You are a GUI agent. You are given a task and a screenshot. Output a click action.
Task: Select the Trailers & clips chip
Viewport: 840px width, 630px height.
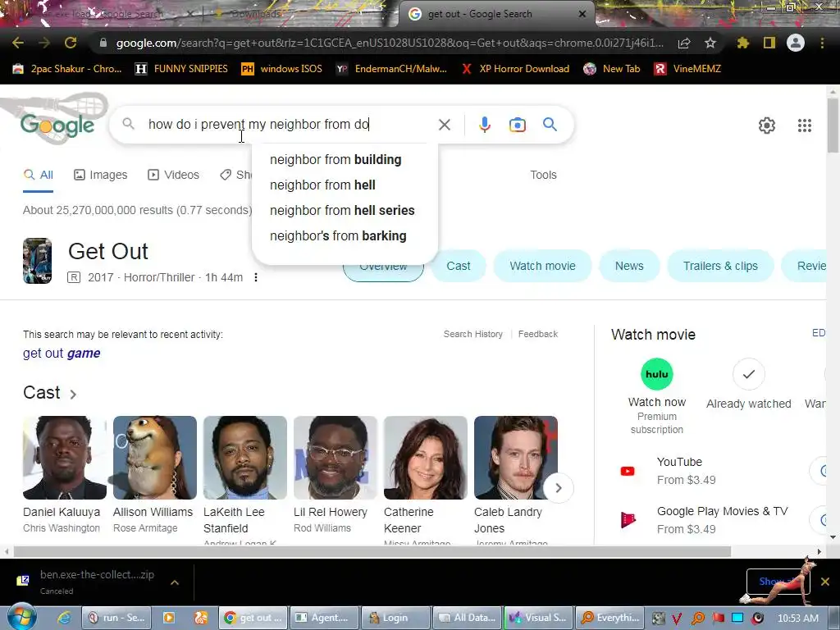[x=720, y=266]
